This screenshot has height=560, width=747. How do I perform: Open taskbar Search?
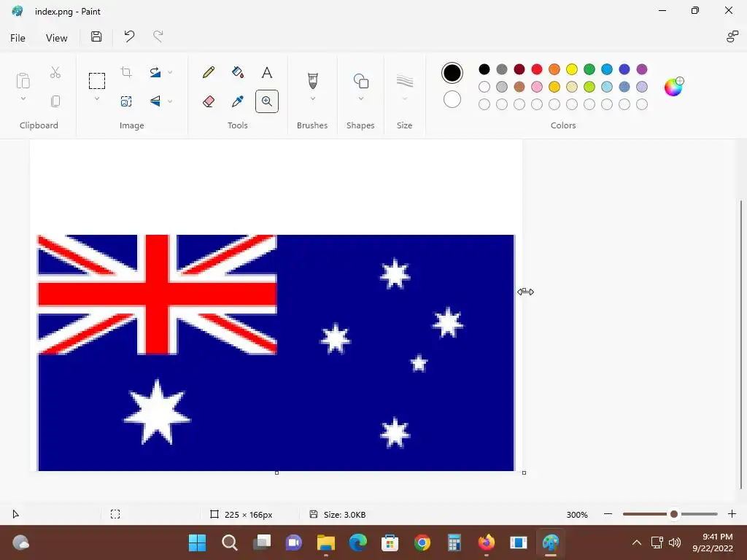pos(230,542)
